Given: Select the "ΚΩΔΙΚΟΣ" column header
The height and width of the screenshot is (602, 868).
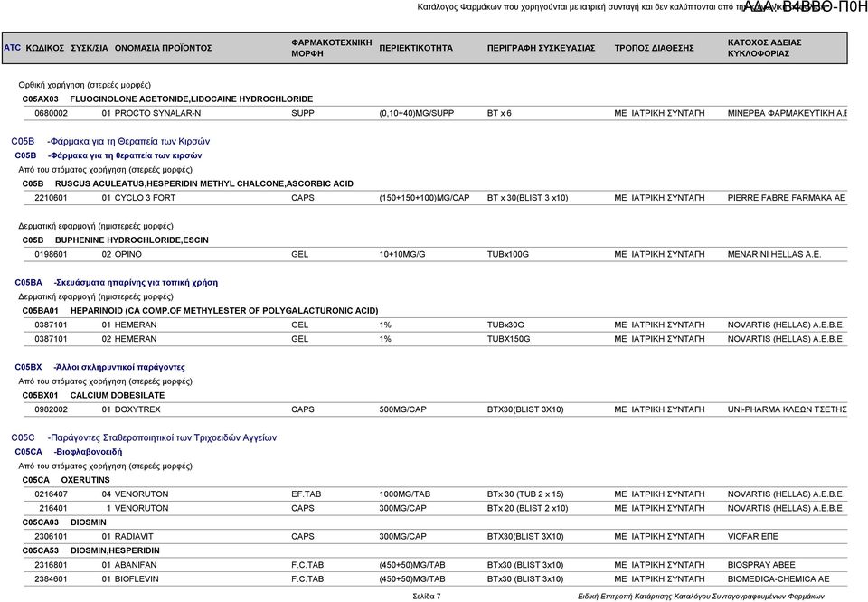Looking at the screenshot, I should tap(45, 48).
